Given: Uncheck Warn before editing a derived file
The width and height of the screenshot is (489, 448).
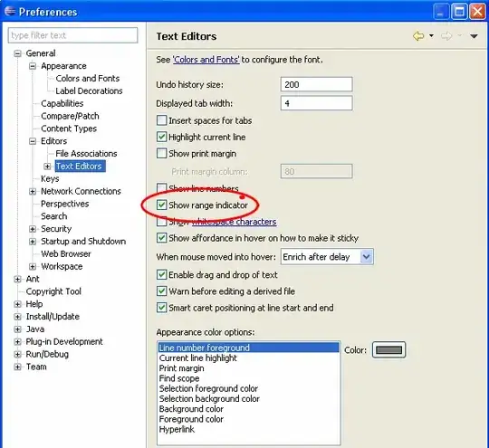Looking at the screenshot, I should tap(161, 291).
